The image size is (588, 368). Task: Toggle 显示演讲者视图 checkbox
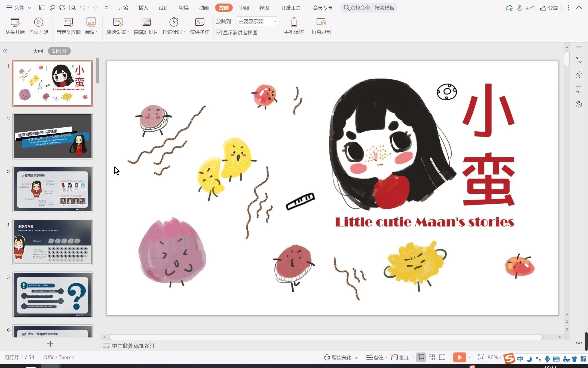pos(219,32)
